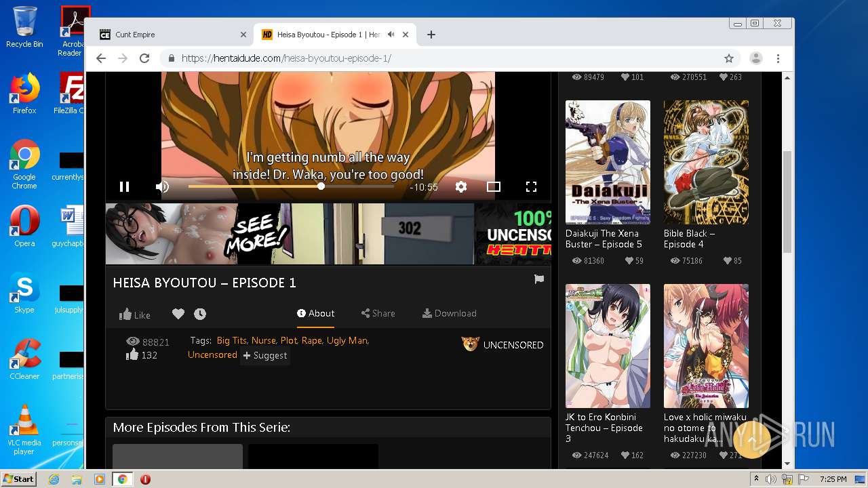The image size is (868, 488).
Task: Bookmark this page with the star icon
Action: click(729, 58)
